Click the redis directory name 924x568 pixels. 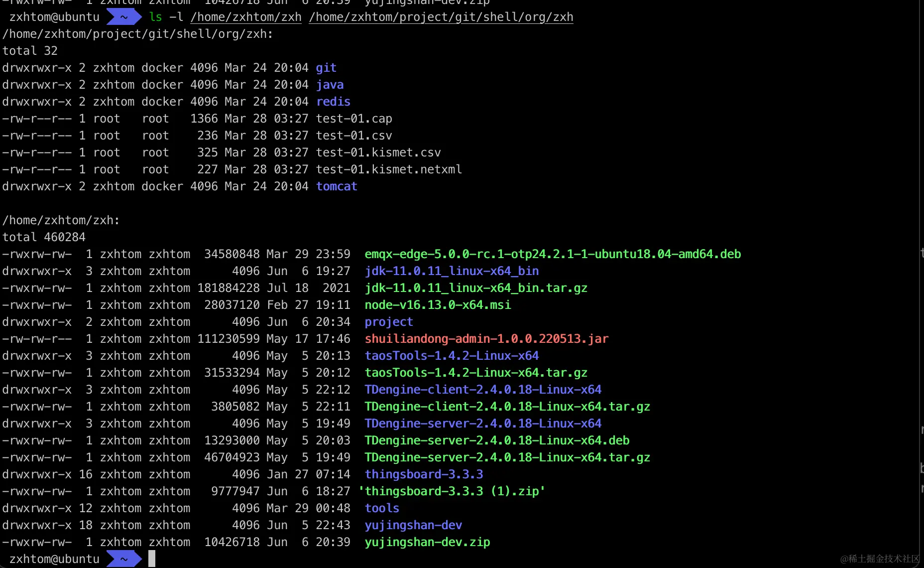tap(333, 102)
